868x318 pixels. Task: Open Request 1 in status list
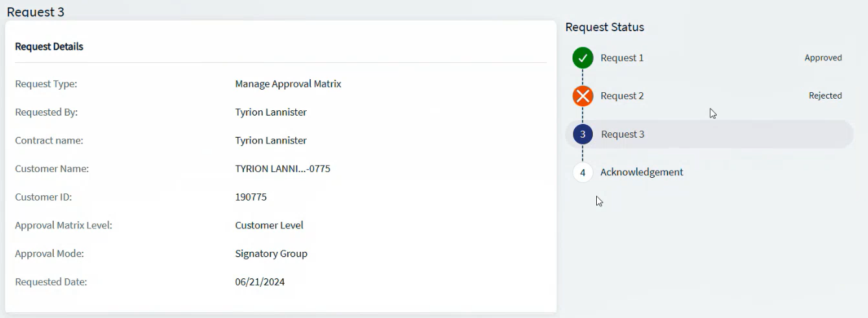[622, 58]
